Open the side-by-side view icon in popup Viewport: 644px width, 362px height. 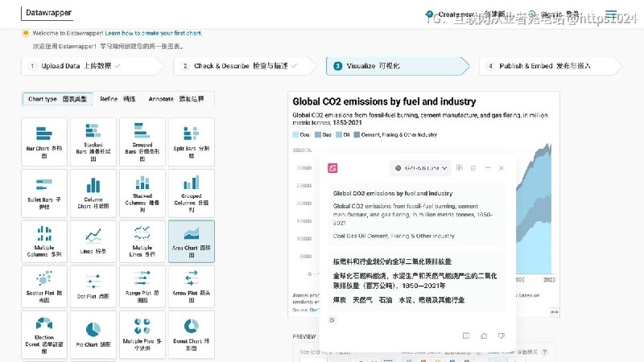pos(466,335)
